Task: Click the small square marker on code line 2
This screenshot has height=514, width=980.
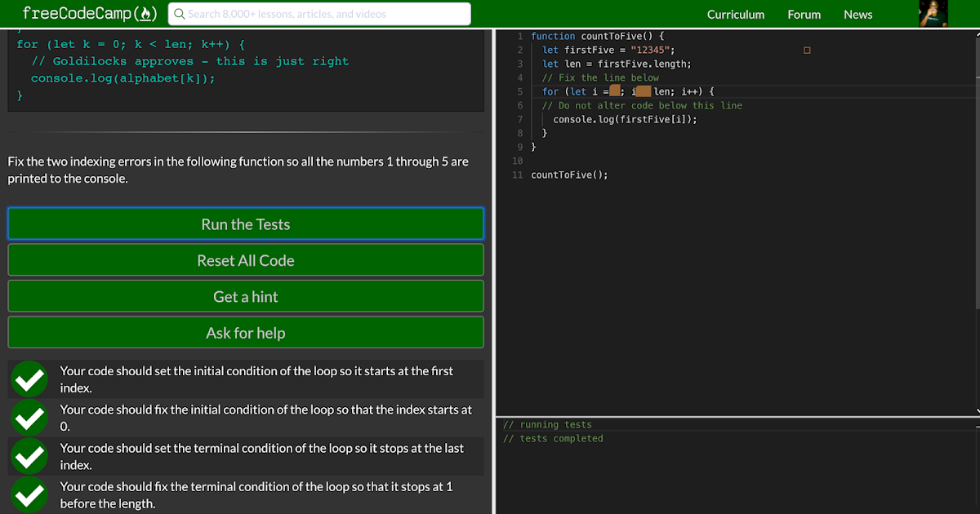Action: 806,50
